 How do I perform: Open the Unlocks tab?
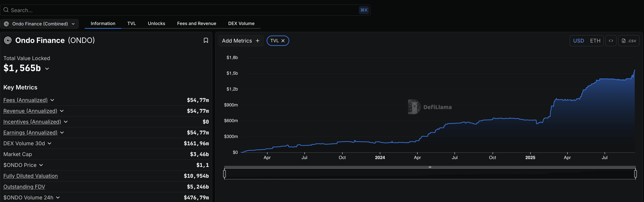(156, 24)
